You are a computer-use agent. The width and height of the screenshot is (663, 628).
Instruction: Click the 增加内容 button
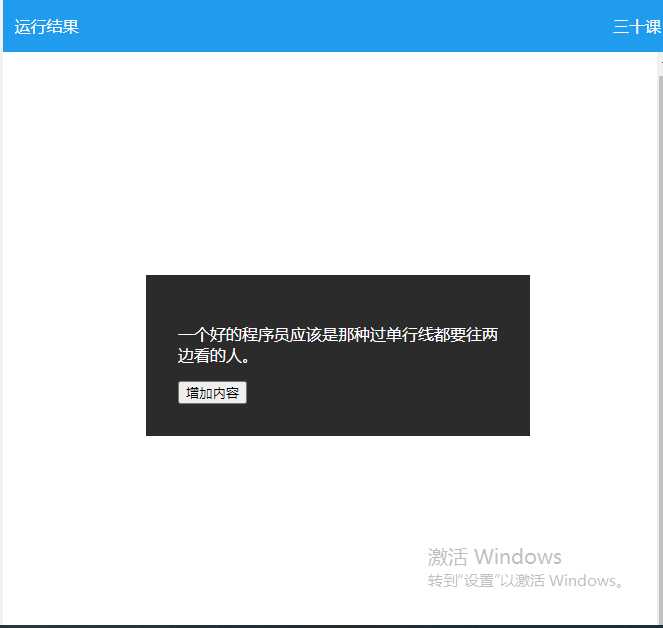(212, 393)
